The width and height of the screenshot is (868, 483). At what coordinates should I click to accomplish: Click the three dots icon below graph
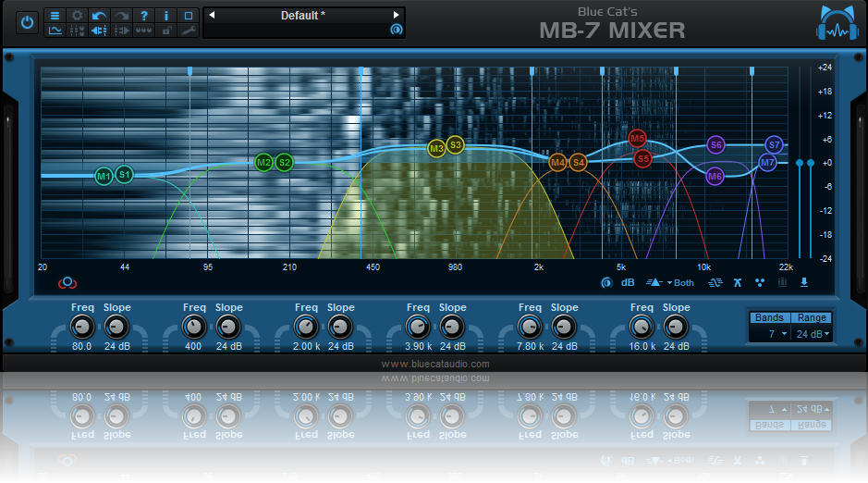tap(760, 283)
